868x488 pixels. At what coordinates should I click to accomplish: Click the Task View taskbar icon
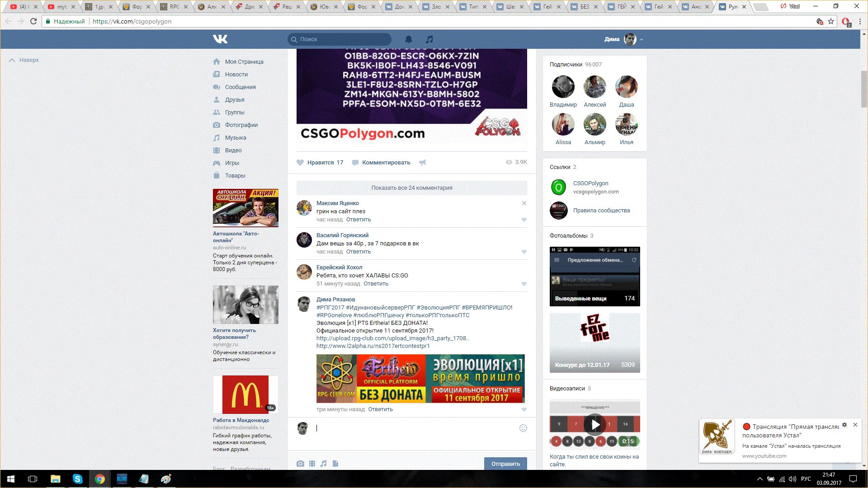tap(33, 479)
